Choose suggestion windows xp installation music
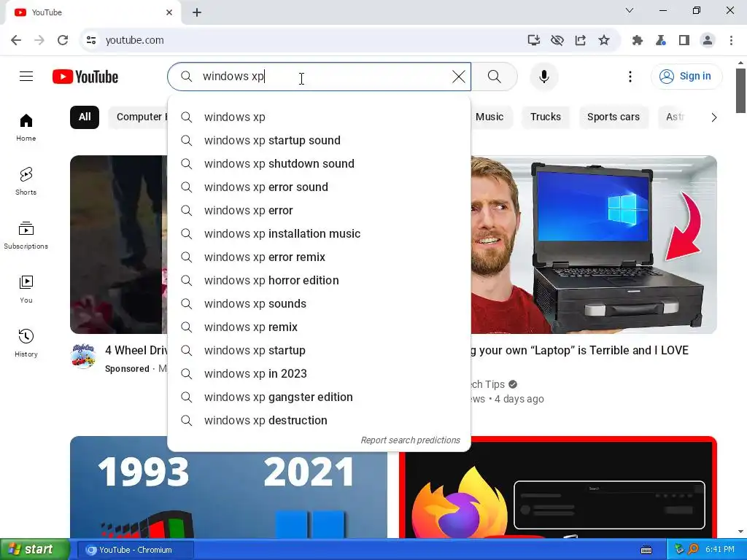 [x=320, y=234]
